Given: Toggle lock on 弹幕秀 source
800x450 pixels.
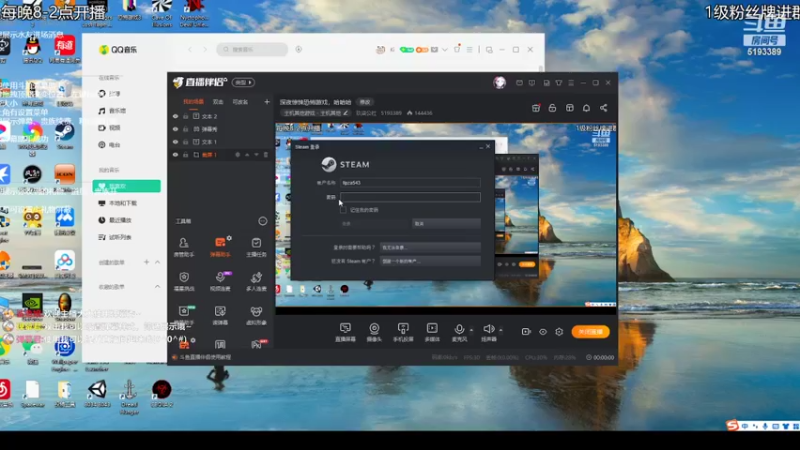Looking at the screenshot, I should coord(186,129).
